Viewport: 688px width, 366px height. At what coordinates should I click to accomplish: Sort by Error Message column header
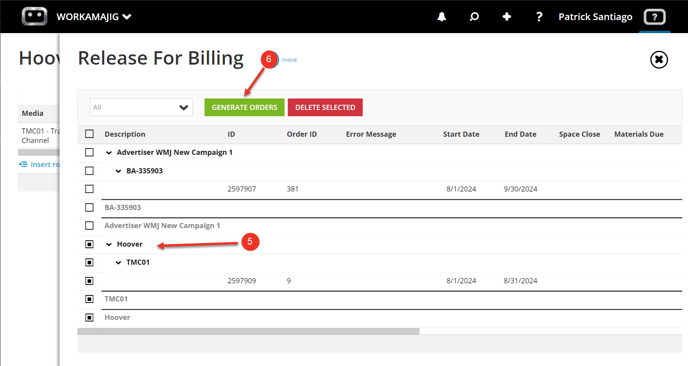371,134
